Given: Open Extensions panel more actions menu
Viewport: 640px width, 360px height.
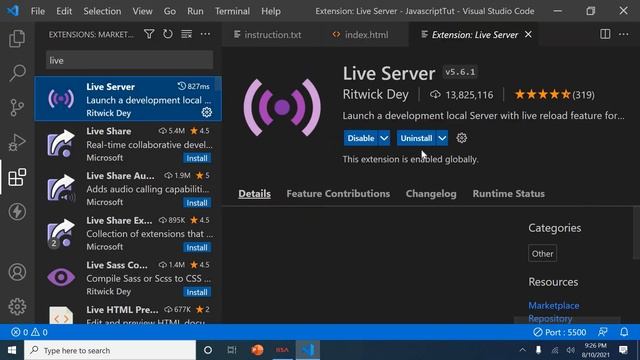Looking at the screenshot, I should 205,34.
